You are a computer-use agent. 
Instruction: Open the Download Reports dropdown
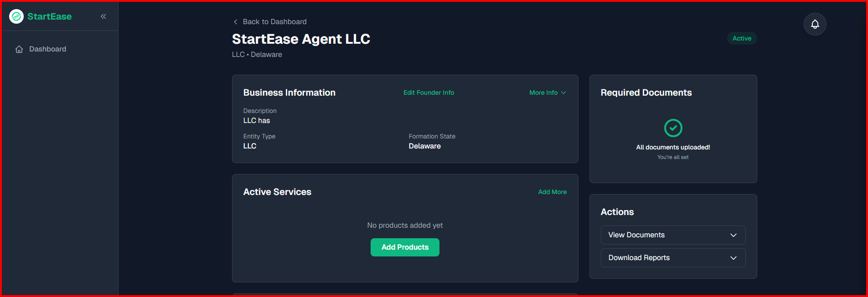tap(673, 258)
